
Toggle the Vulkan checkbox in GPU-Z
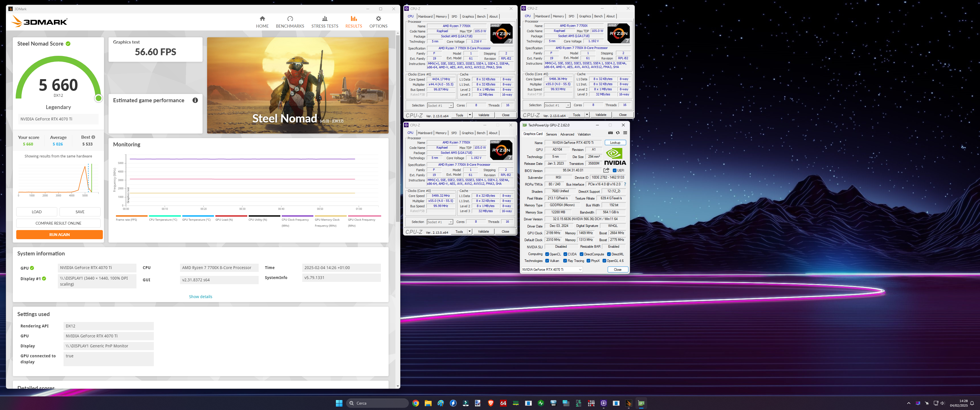tap(547, 261)
